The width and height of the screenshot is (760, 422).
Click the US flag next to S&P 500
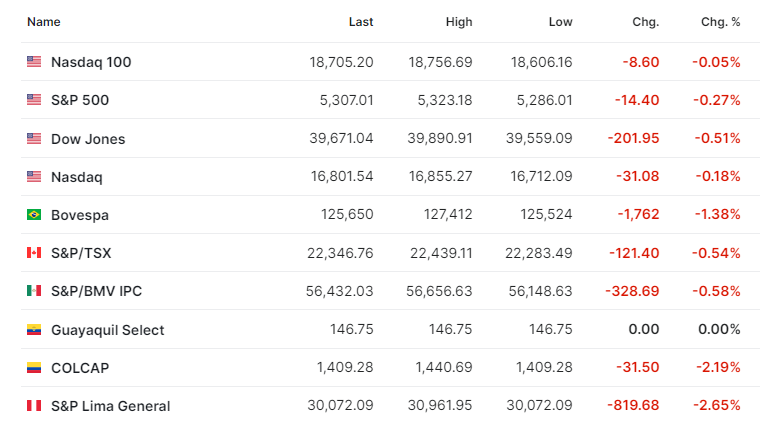34,100
